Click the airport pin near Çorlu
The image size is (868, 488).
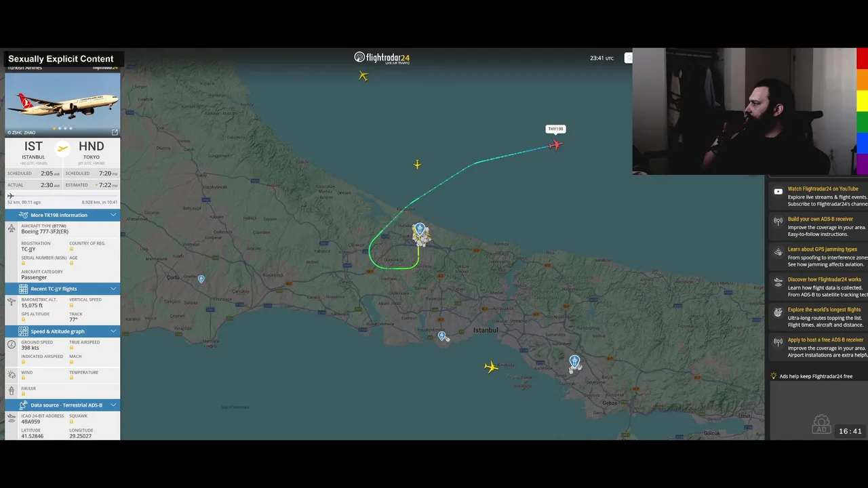point(201,279)
